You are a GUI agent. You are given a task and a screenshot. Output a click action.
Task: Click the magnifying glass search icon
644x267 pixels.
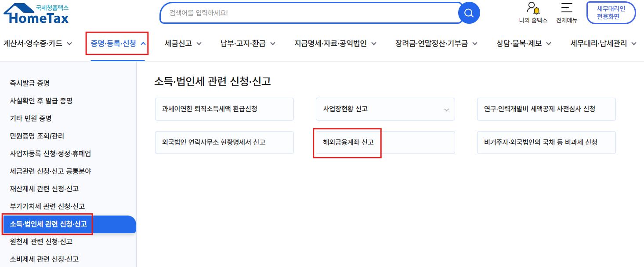469,13
